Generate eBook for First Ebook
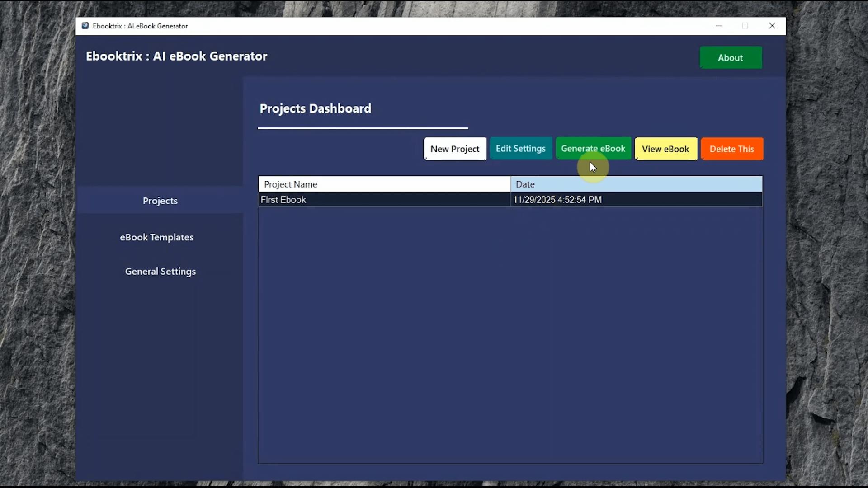The image size is (868, 488). [594, 148]
